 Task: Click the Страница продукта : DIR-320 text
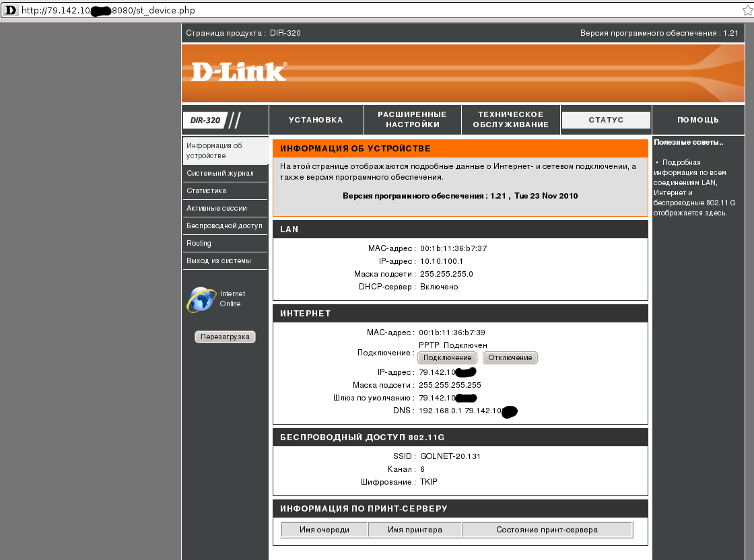[x=243, y=33]
